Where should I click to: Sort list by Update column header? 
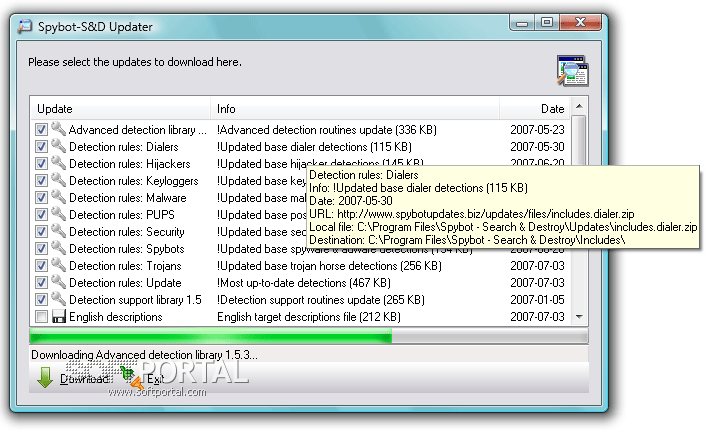(121, 109)
